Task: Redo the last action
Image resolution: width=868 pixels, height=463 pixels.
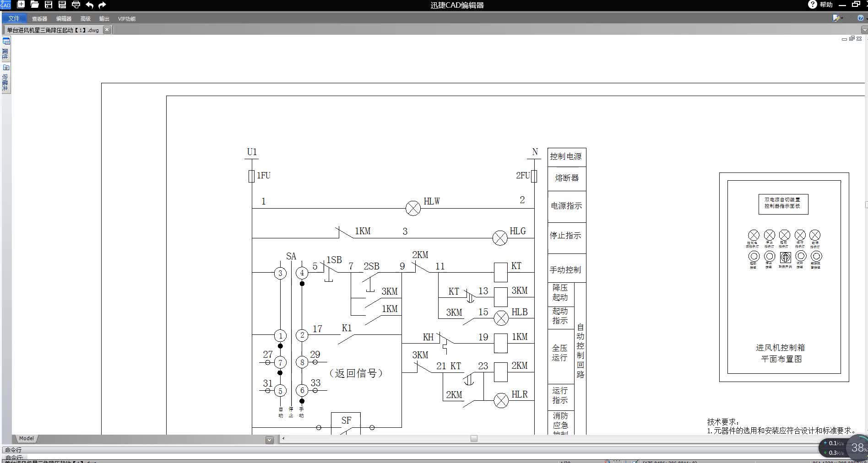Action: [x=102, y=5]
